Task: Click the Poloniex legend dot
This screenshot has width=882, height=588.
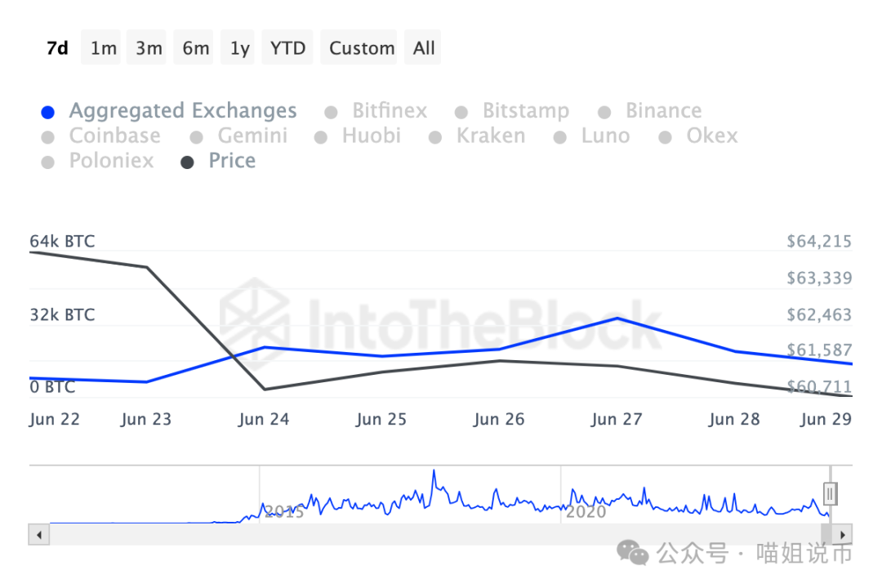Action: (x=48, y=162)
